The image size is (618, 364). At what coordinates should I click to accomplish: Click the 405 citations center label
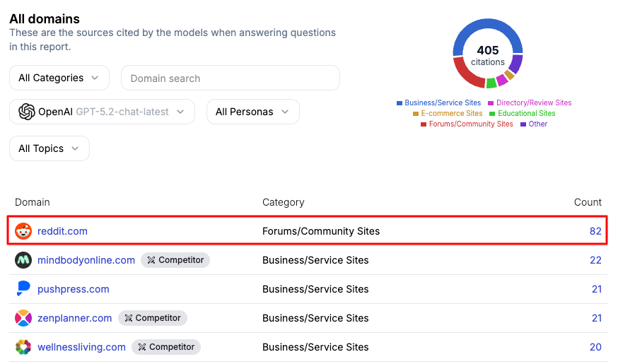point(488,55)
